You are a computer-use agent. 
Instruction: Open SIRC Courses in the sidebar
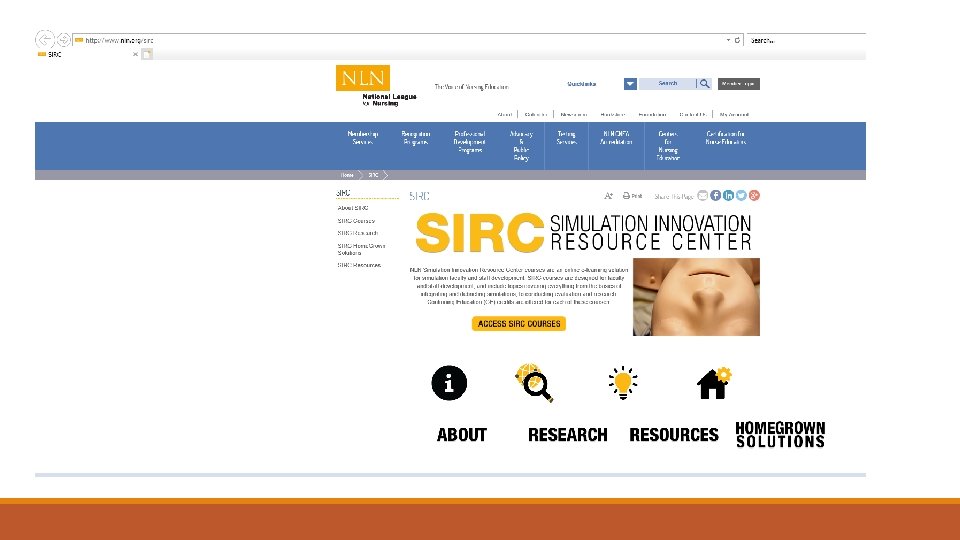pyautogui.click(x=356, y=221)
